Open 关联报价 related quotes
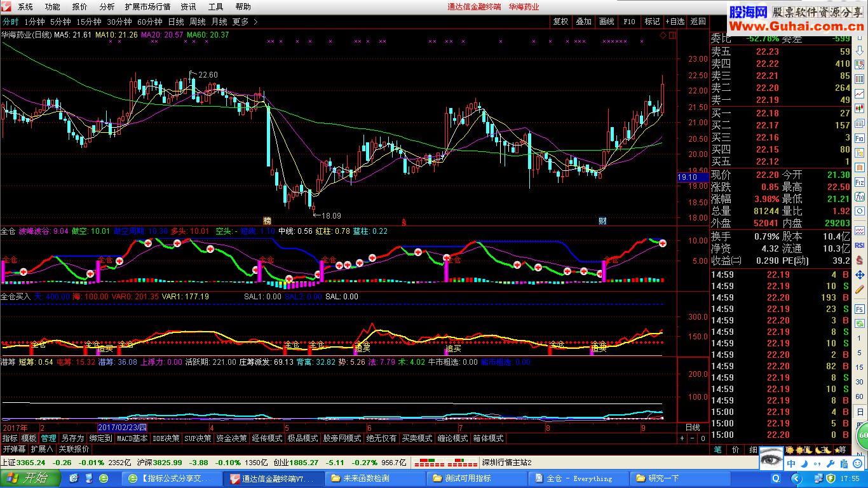The image size is (868, 488). point(74,449)
